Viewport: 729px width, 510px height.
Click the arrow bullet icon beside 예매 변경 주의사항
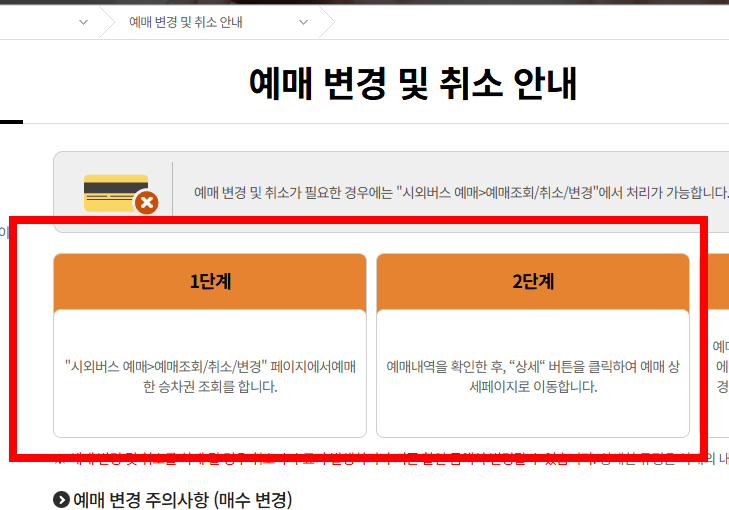61,500
